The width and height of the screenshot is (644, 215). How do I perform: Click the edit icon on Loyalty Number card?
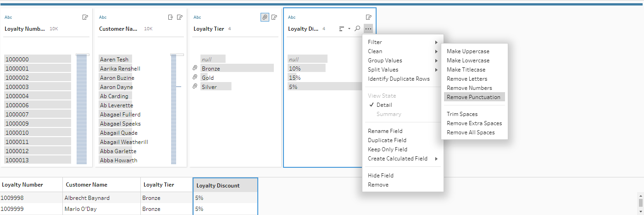click(x=85, y=17)
